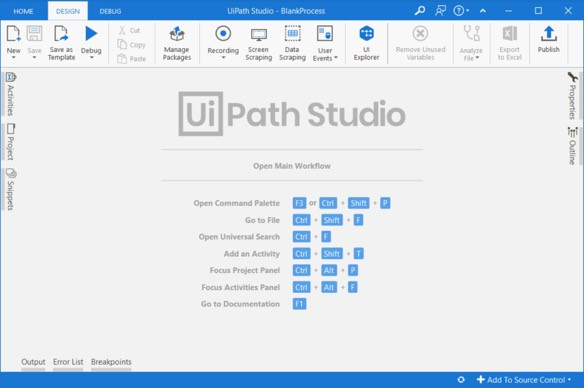The image size is (584, 388).
Task: Open the Outline side panel
Action: pyautogui.click(x=572, y=146)
